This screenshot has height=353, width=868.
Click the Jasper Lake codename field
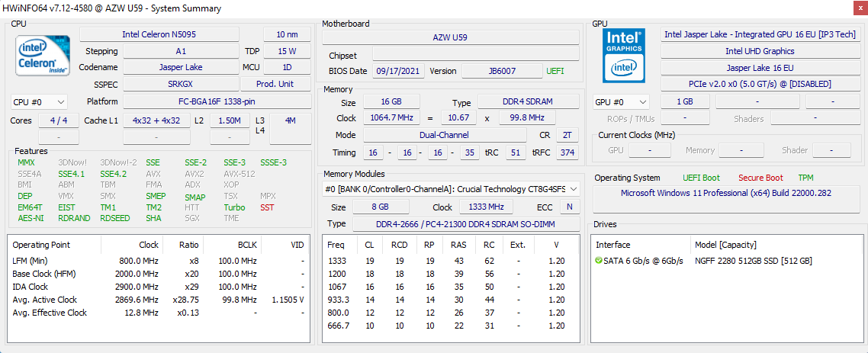coord(181,67)
